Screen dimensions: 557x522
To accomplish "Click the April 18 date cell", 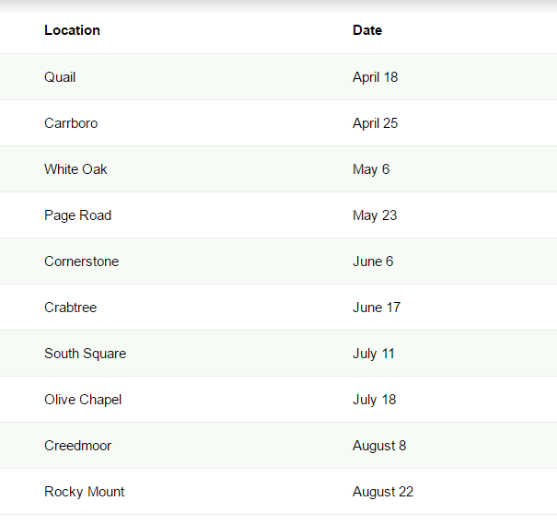I will [375, 77].
